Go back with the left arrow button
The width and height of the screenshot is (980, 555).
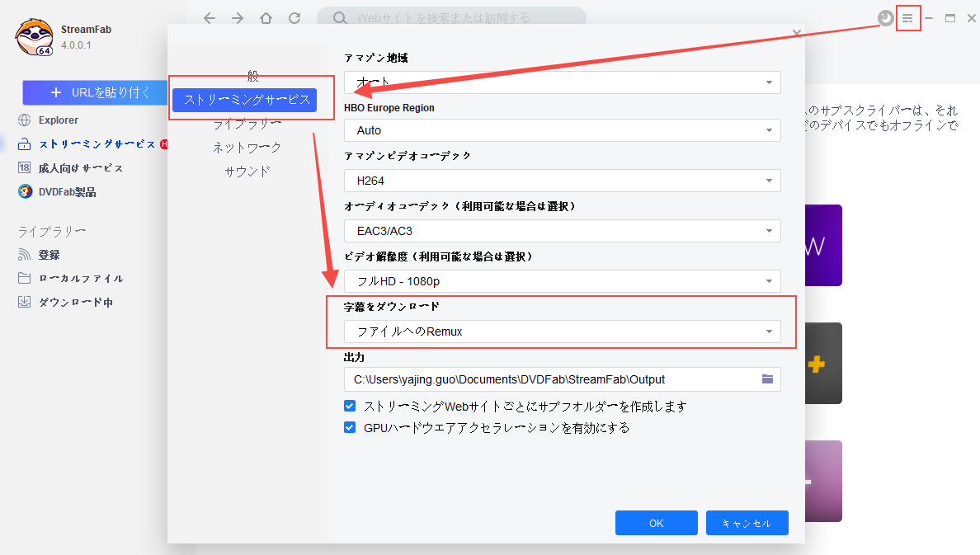coord(210,18)
